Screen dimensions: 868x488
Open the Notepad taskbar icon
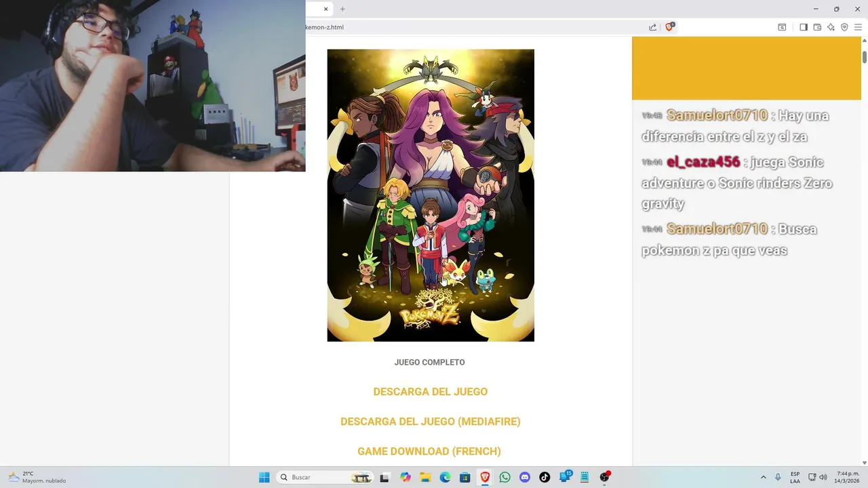pos(585,477)
